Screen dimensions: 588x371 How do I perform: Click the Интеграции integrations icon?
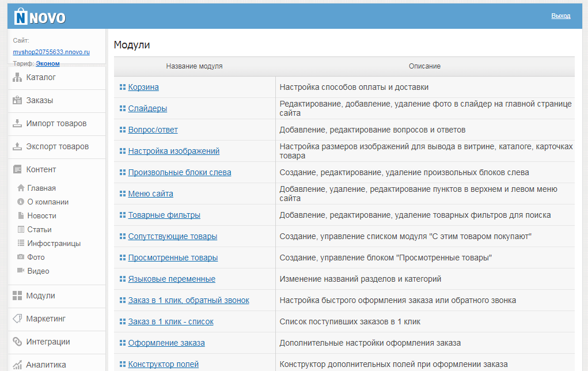[x=17, y=342]
